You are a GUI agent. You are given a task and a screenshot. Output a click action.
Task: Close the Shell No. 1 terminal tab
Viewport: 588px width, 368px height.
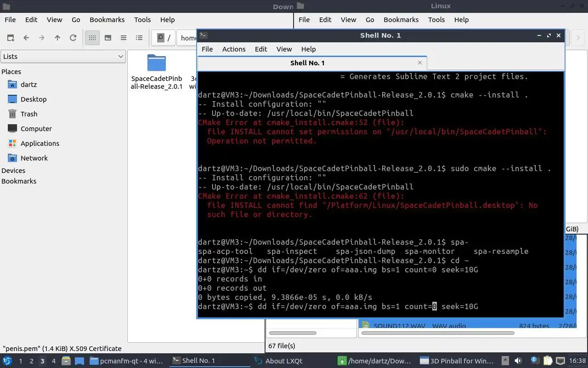pyautogui.click(x=419, y=63)
